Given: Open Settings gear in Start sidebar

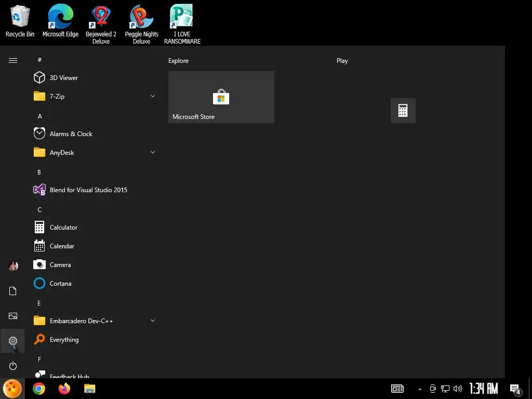Looking at the screenshot, I should point(13,341).
